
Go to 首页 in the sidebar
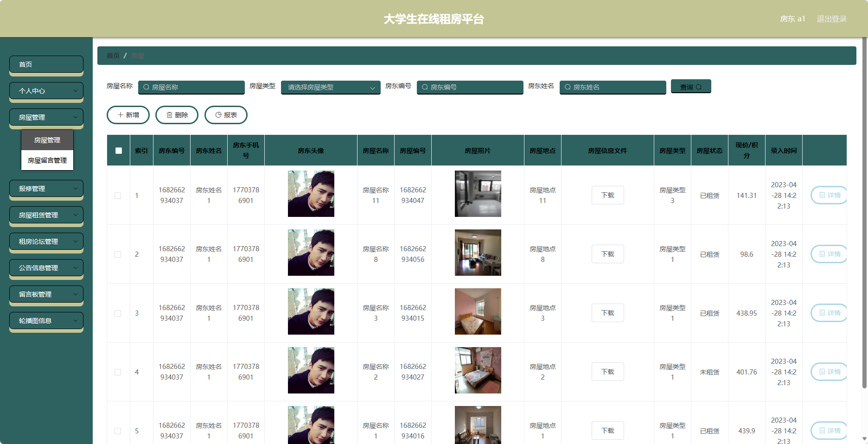coord(46,64)
